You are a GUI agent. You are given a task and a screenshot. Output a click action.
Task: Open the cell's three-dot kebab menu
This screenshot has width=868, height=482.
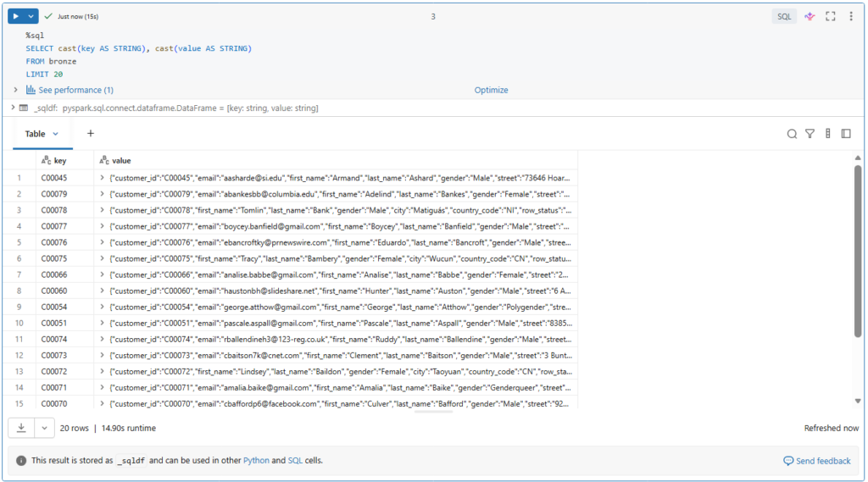pos(850,16)
